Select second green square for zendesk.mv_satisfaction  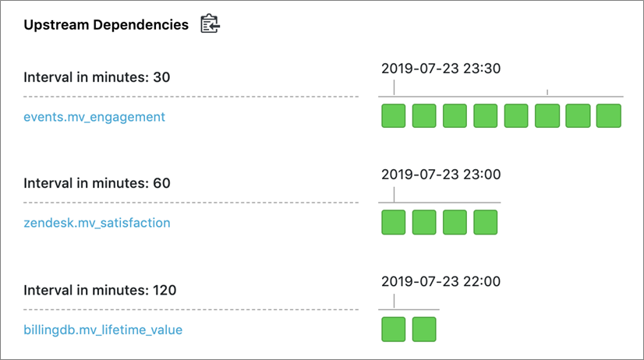point(424,222)
